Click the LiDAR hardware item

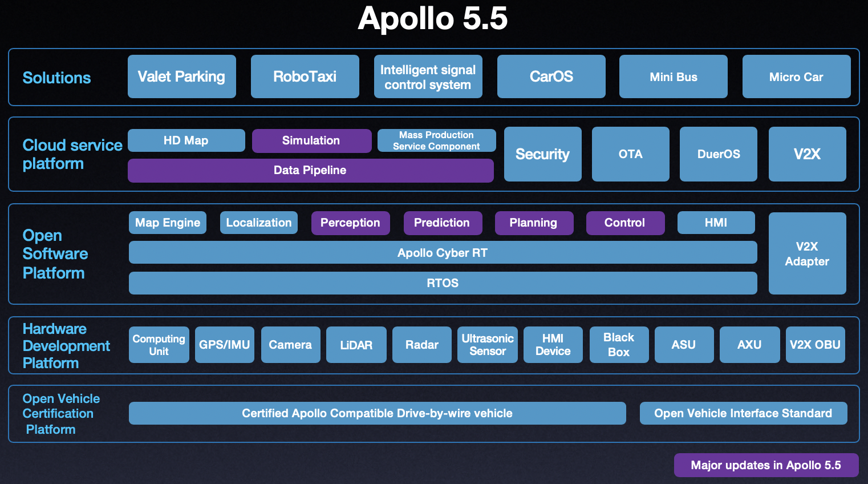point(356,345)
